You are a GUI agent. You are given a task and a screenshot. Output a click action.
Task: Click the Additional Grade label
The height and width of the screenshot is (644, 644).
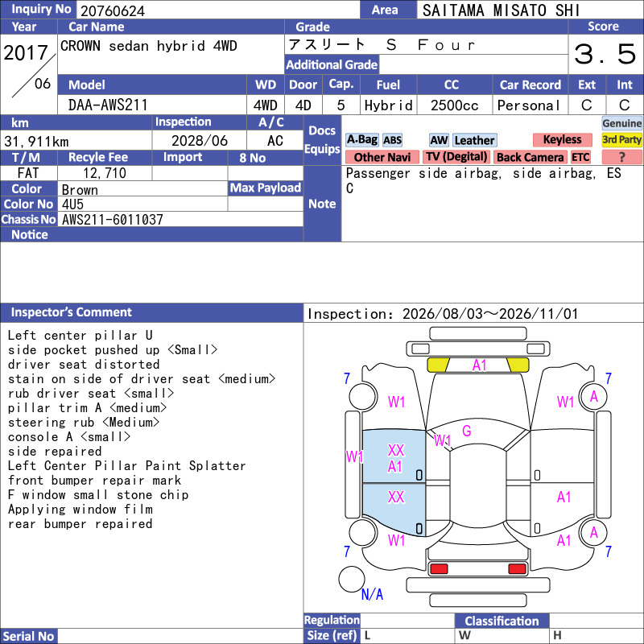click(x=332, y=64)
